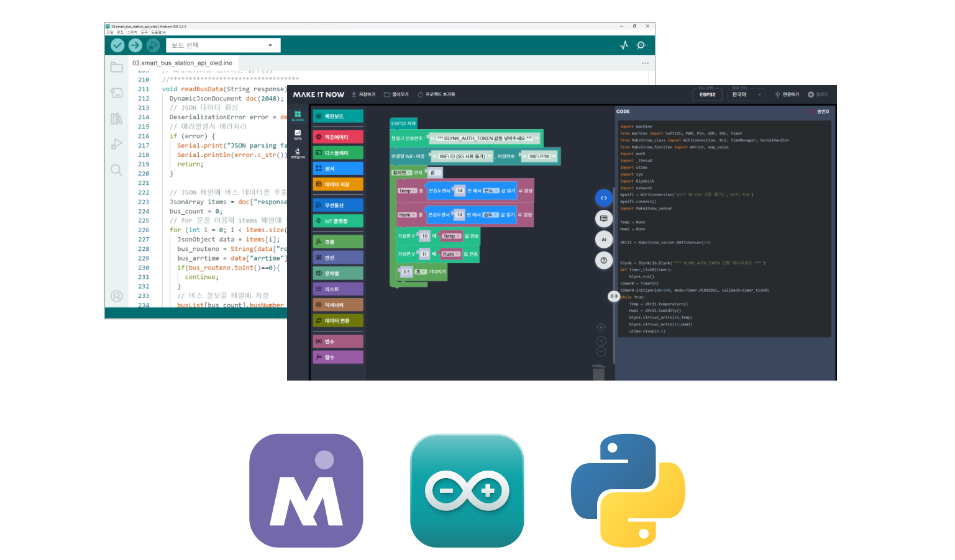Click the panel resize arrows round handle

(614, 296)
